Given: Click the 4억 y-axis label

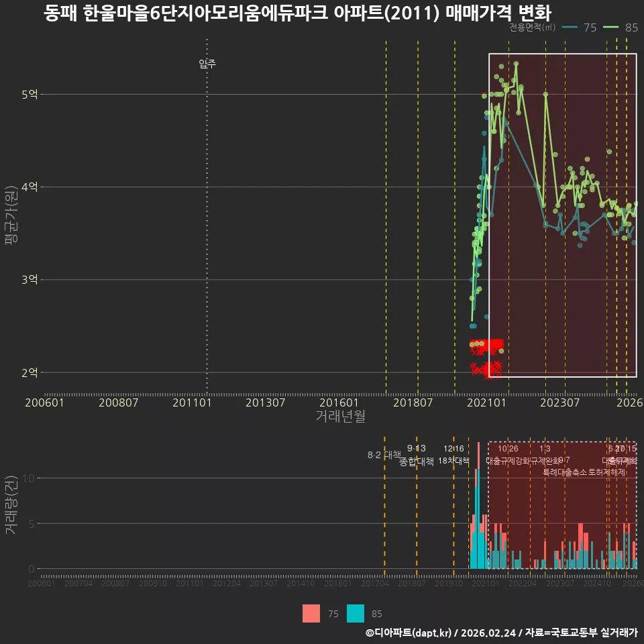Looking at the screenshot, I should click(x=30, y=187).
